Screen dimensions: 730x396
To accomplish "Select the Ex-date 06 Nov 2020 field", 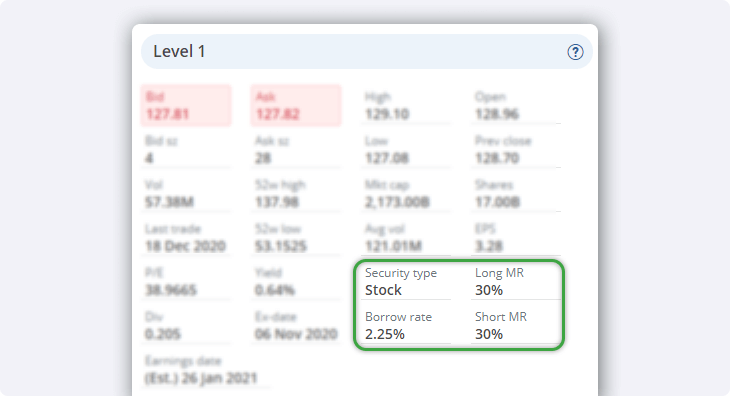I will pyautogui.click(x=296, y=326).
